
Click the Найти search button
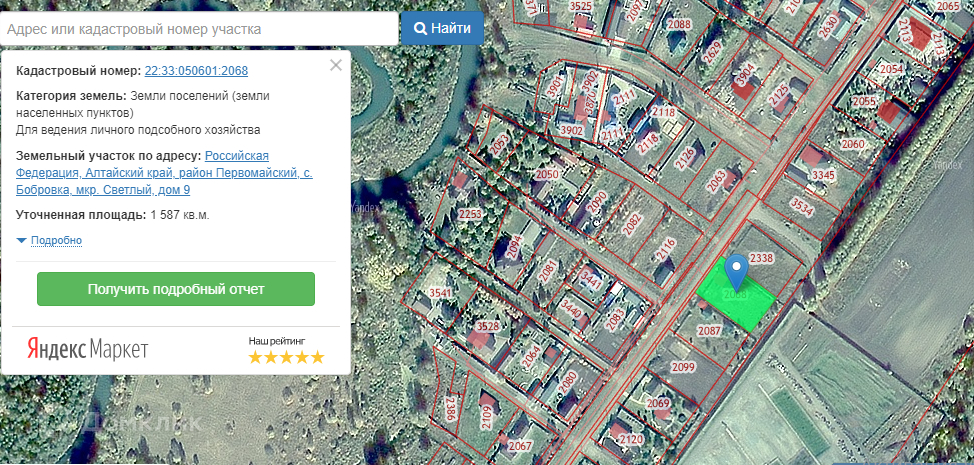442,28
